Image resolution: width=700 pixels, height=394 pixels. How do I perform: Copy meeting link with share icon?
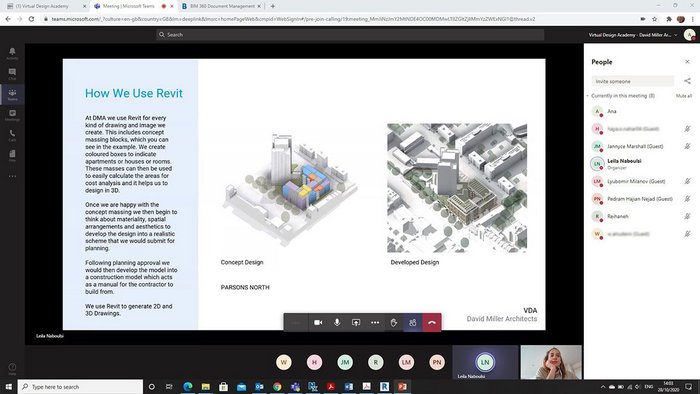687,81
